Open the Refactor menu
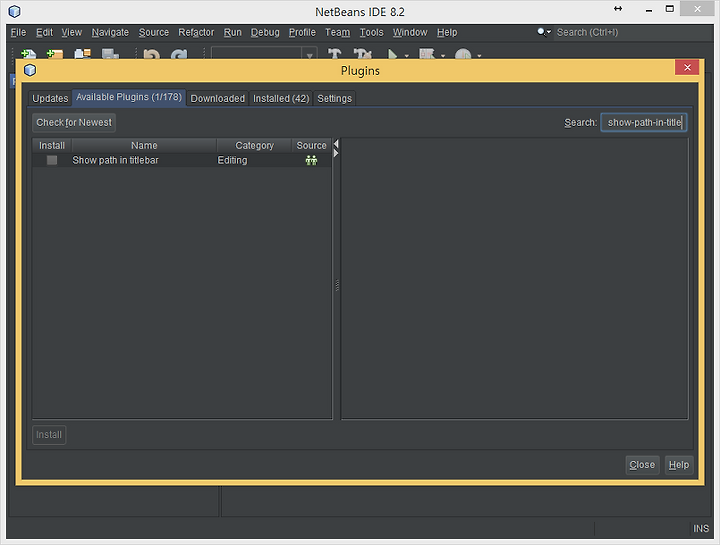Screen dimensions: 720x545 pyautogui.click(x=196, y=33)
